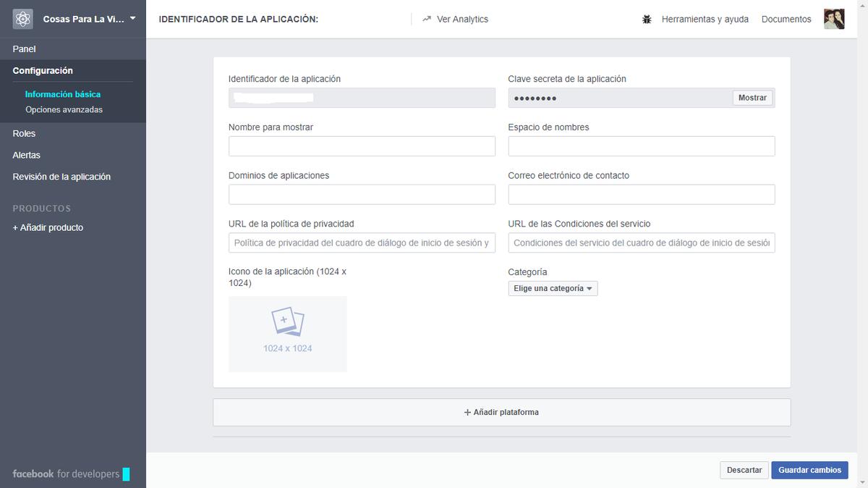Click the app settings gear icon in sidebar
The height and width of the screenshot is (488, 868).
[x=22, y=18]
